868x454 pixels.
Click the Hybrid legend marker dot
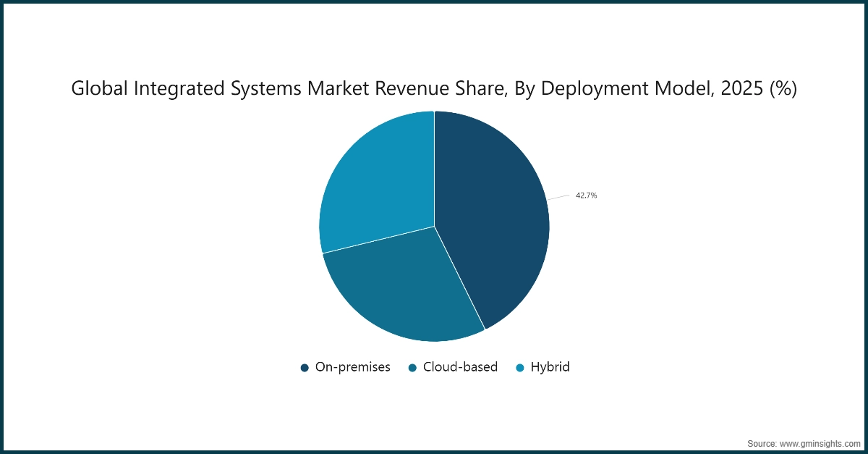[x=519, y=367]
